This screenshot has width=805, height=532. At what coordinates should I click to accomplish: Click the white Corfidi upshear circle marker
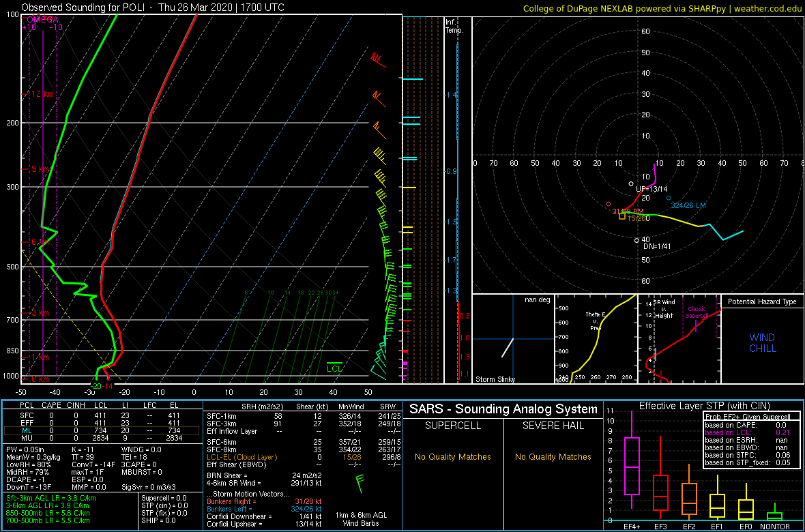tap(631, 183)
